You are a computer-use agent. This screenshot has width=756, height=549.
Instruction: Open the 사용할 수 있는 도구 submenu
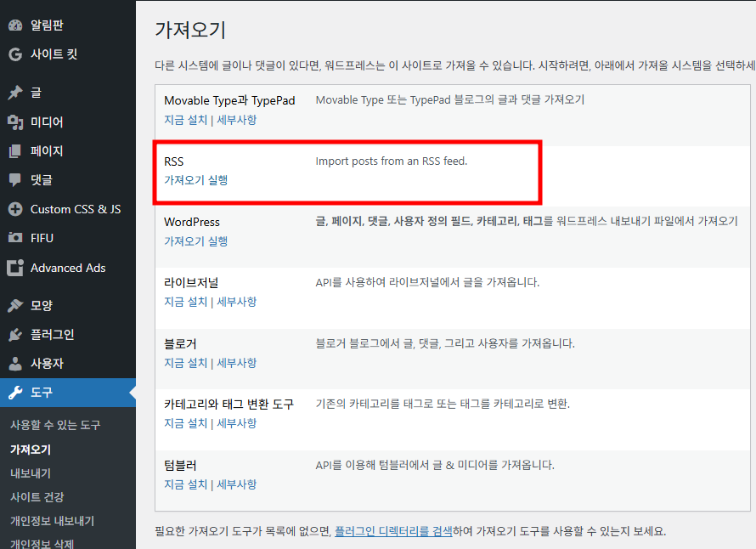pyautogui.click(x=55, y=425)
